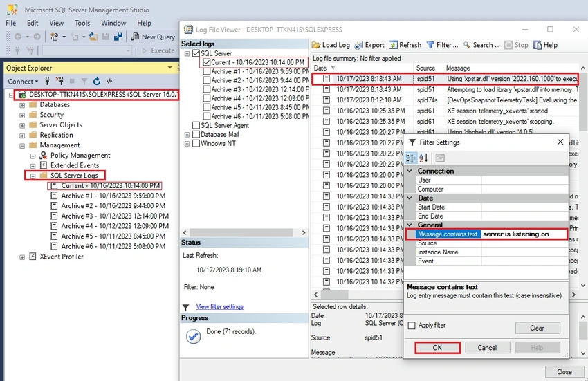
Task: Open the Search toolbar option
Action: click(x=481, y=45)
